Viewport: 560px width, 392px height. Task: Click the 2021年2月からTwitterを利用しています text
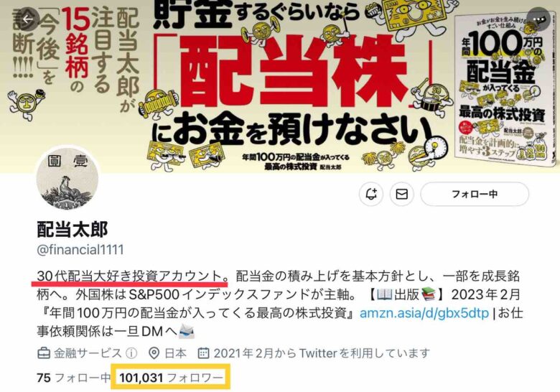pos(322,353)
